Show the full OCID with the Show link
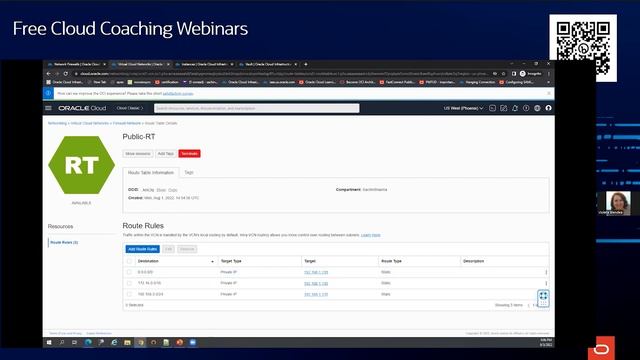Viewport: 640px width, 360px height. pos(161,190)
